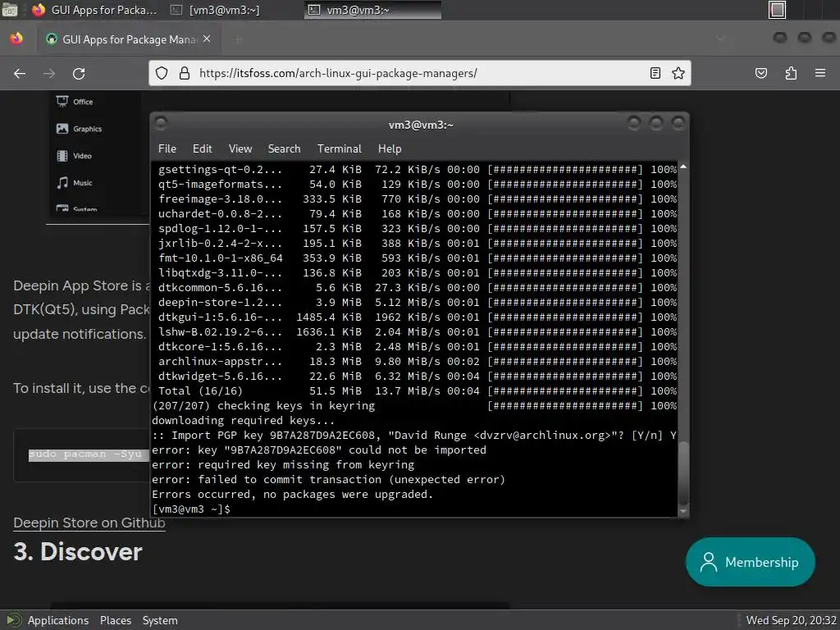Screen dimensions: 840x630
Task: Open the Firefox hamburger application menu
Action: coord(820,73)
